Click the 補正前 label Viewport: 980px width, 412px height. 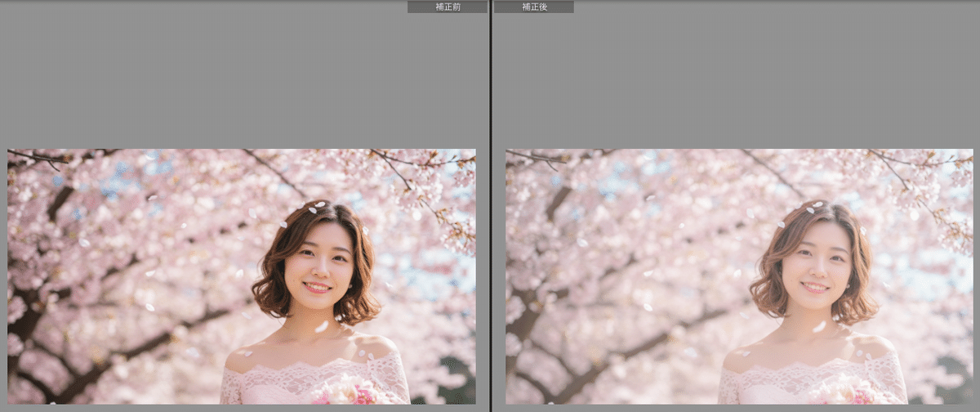pyautogui.click(x=448, y=7)
